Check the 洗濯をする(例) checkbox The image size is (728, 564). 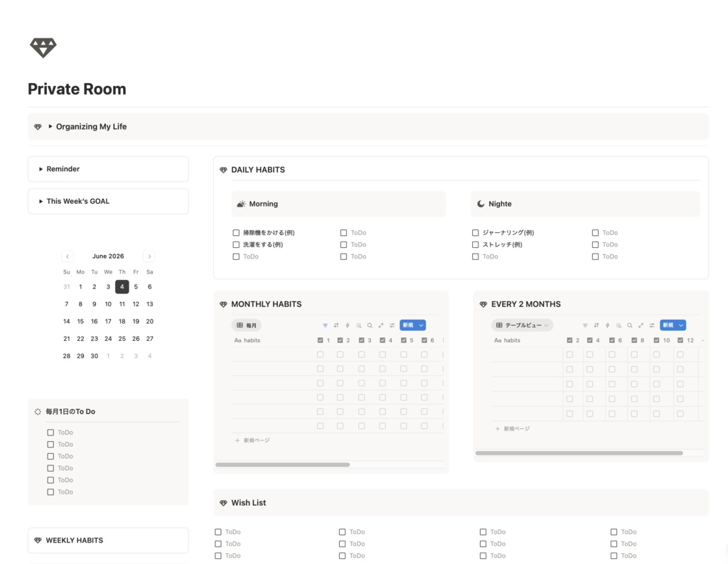236,245
